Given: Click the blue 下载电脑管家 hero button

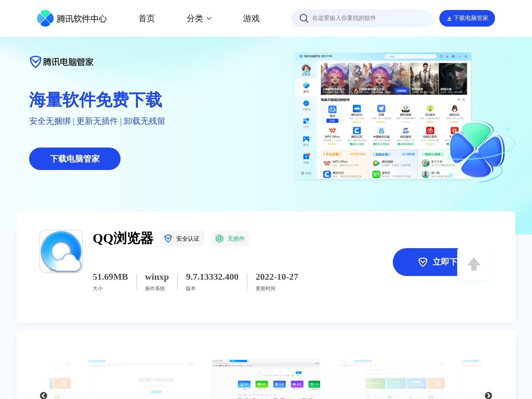Looking at the screenshot, I should [x=74, y=159].
